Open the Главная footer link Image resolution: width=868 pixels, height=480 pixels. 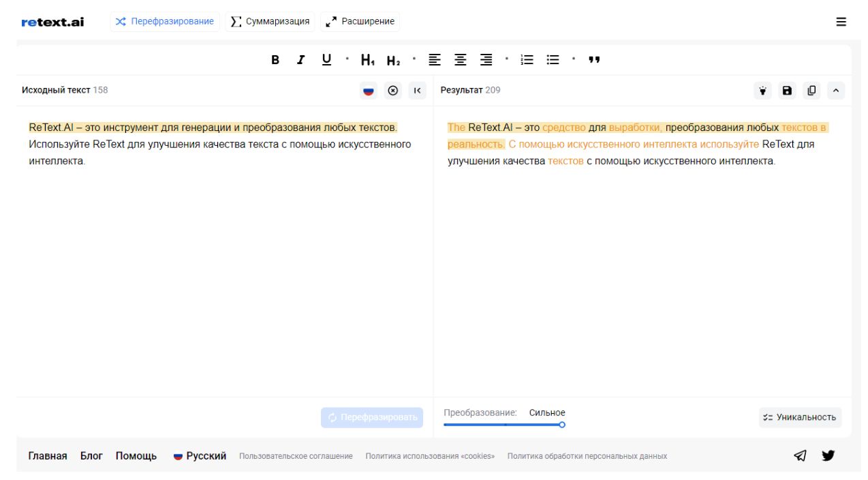(x=48, y=456)
